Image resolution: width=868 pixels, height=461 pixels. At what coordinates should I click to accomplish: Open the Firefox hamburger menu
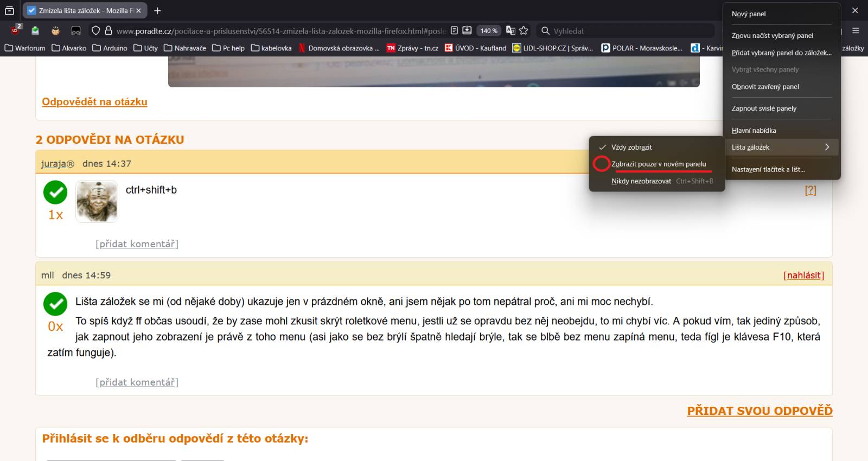tap(856, 31)
